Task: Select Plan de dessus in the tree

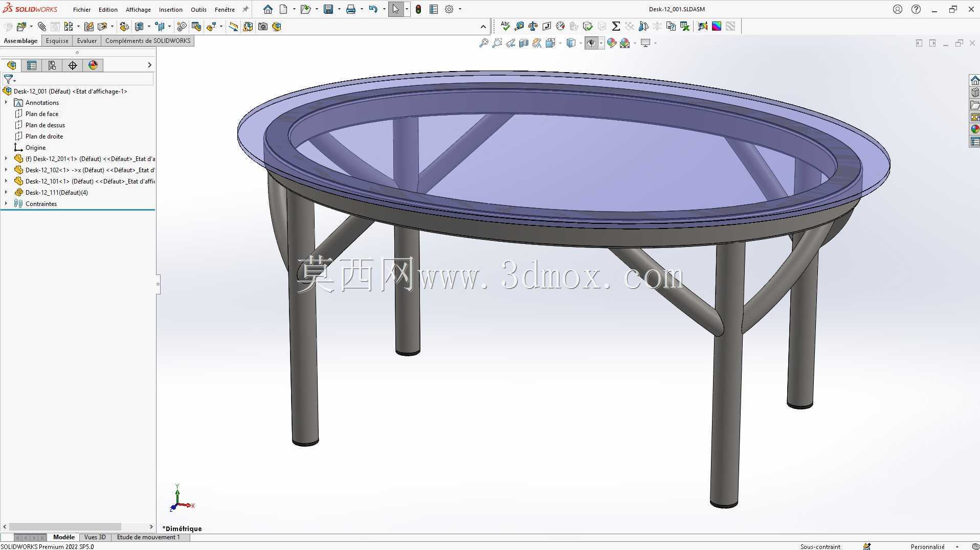Action: tap(45, 125)
